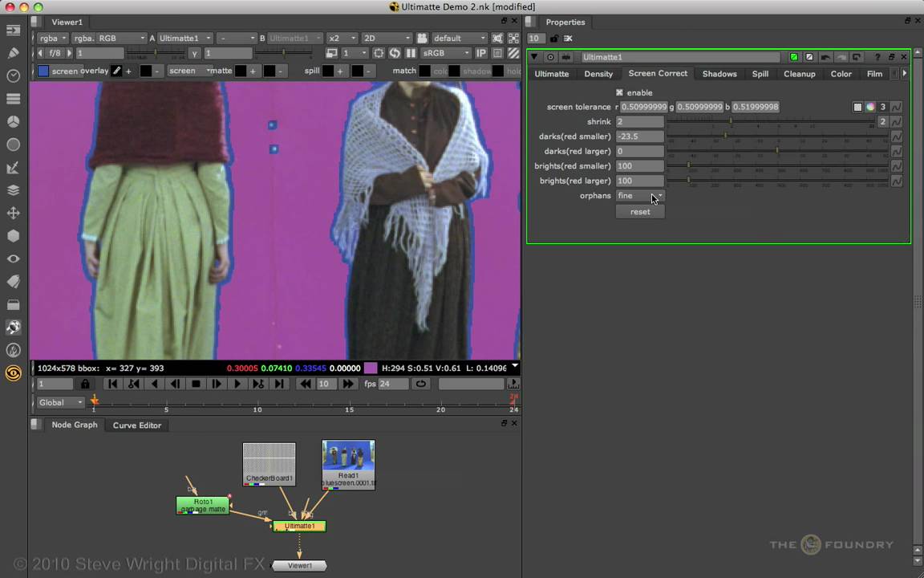Click the orange Ultimatte eye icon

tap(13, 373)
